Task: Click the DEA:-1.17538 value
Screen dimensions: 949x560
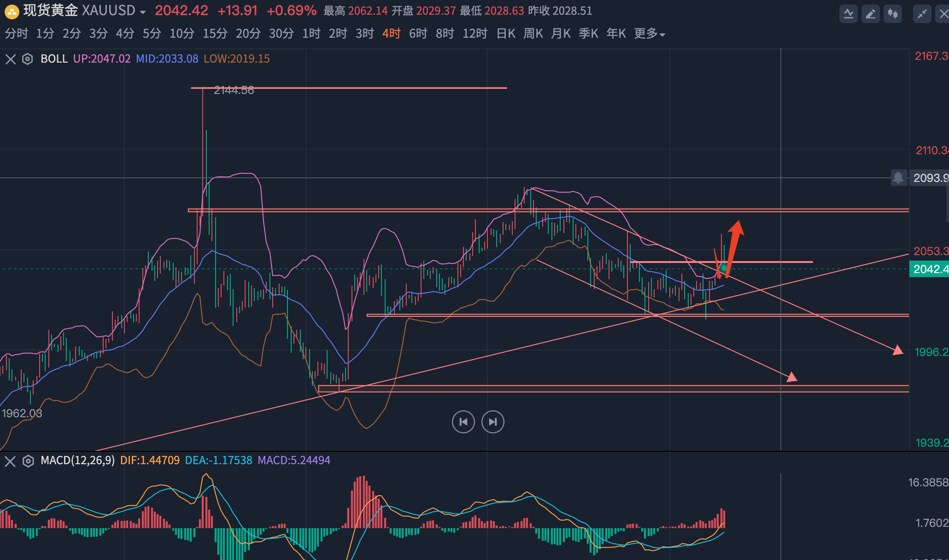Action: pos(219,461)
